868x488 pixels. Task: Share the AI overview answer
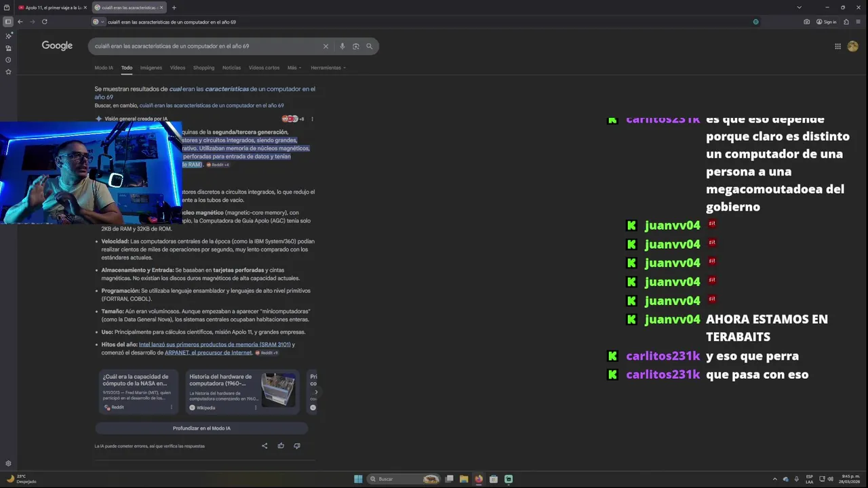click(264, 446)
